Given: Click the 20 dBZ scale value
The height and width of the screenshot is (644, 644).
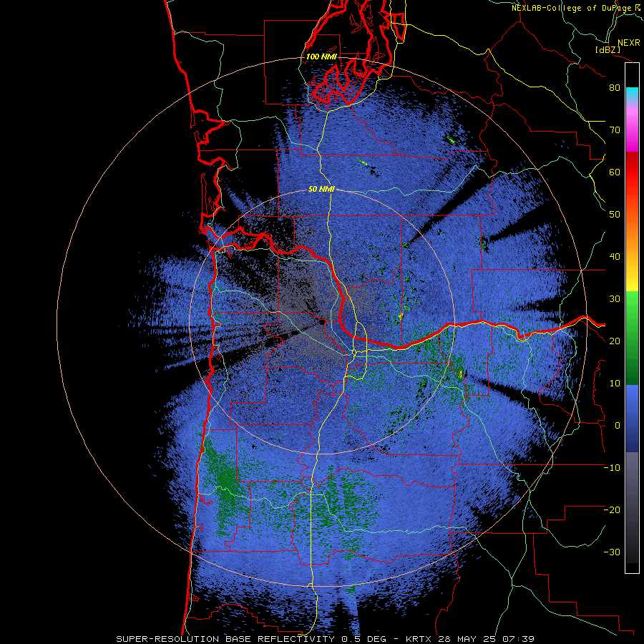Looking at the screenshot, I should pyautogui.click(x=615, y=341).
